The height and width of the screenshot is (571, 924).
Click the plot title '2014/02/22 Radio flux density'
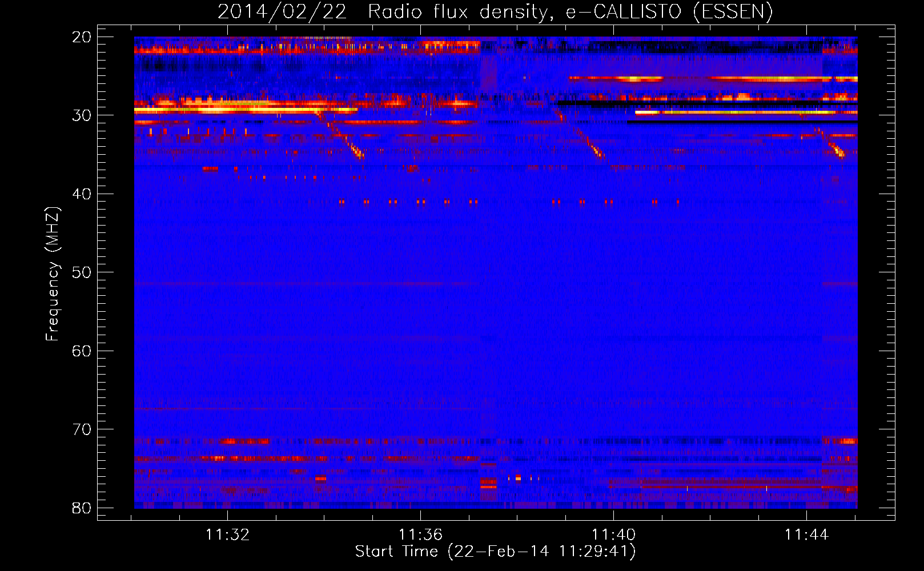tap(495, 11)
